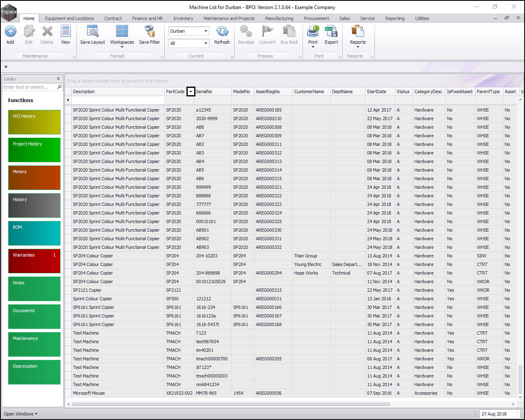
Task: Switch to the Procurement ribbon tab
Action: point(316,18)
